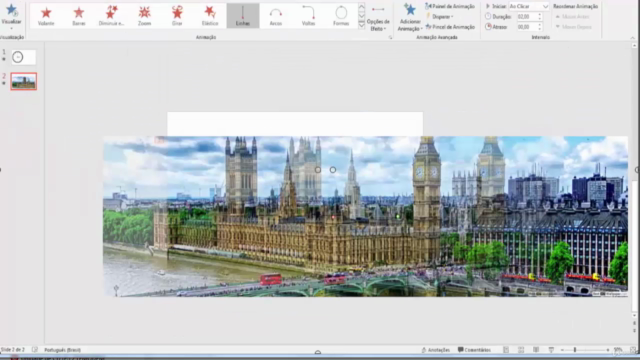The height and width of the screenshot is (360, 640).
Task: Switch to Slide Sorter view
Action: pos(521,350)
